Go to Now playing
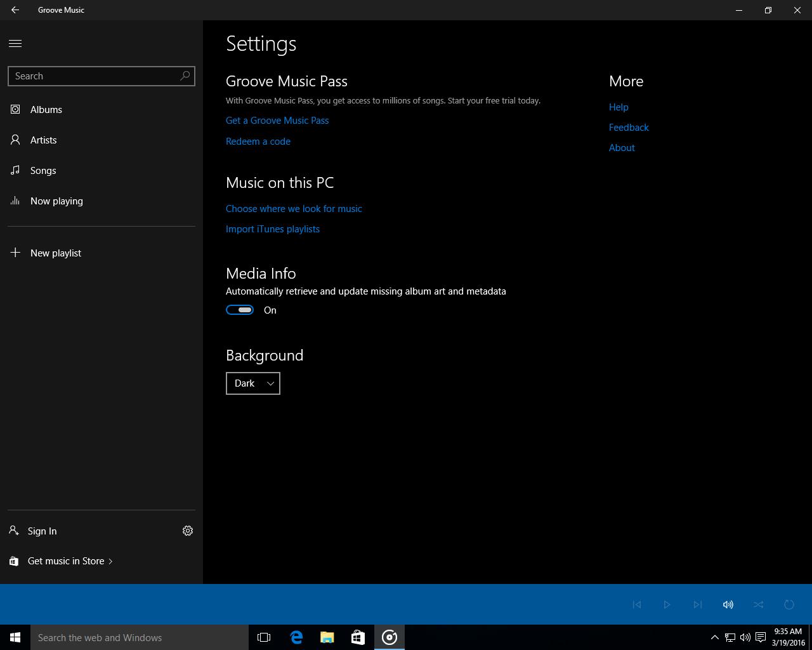 coord(101,201)
